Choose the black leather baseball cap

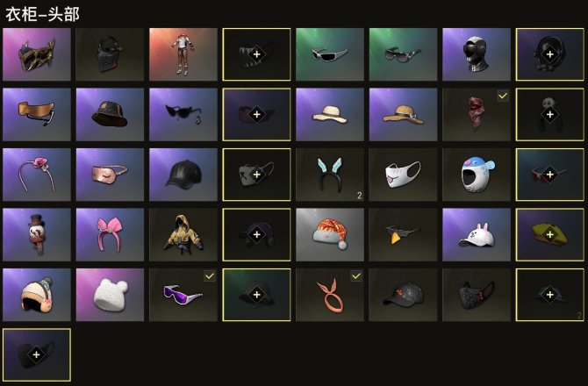point(183,175)
